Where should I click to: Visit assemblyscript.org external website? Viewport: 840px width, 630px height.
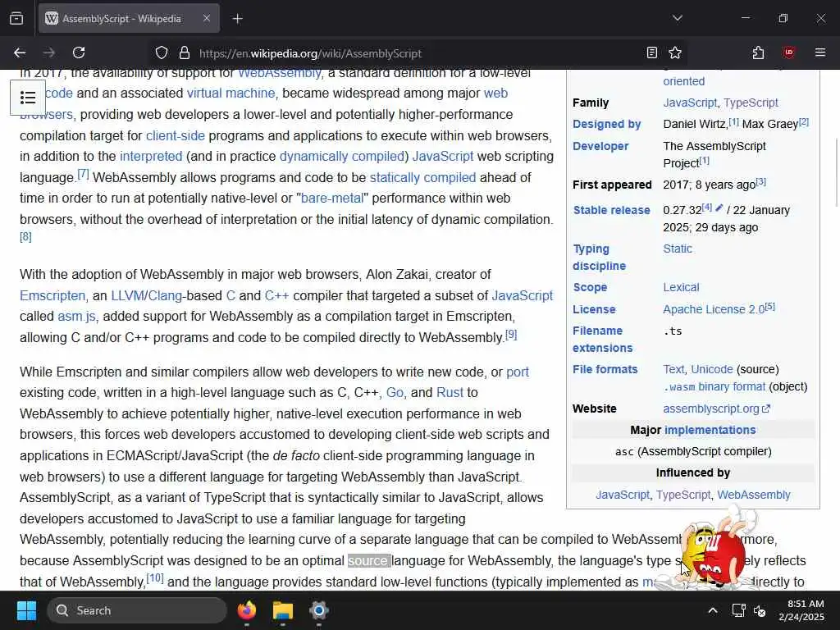(x=716, y=409)
